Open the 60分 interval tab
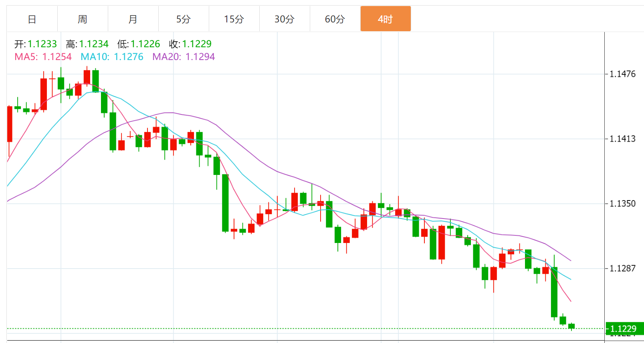Image resolution: width=644 pixels, height=343 pixels. tap(335, 19)
